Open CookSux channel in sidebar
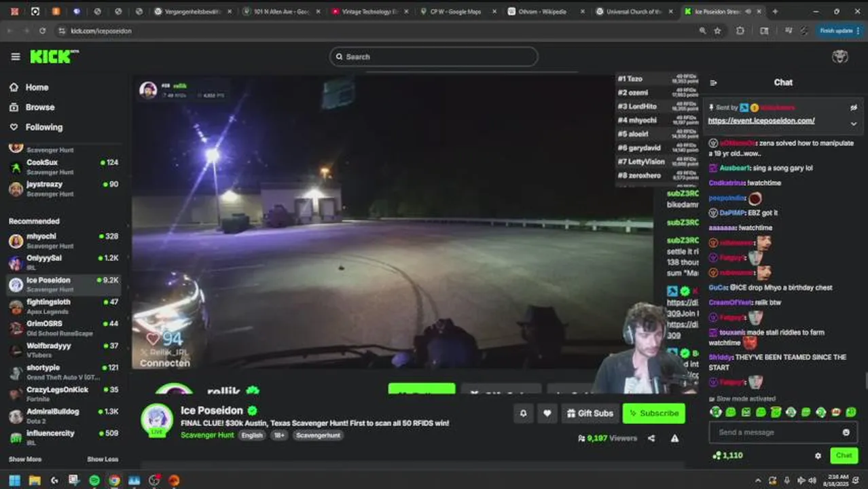Screen dimensions: 868x489 tap(64, 167)
